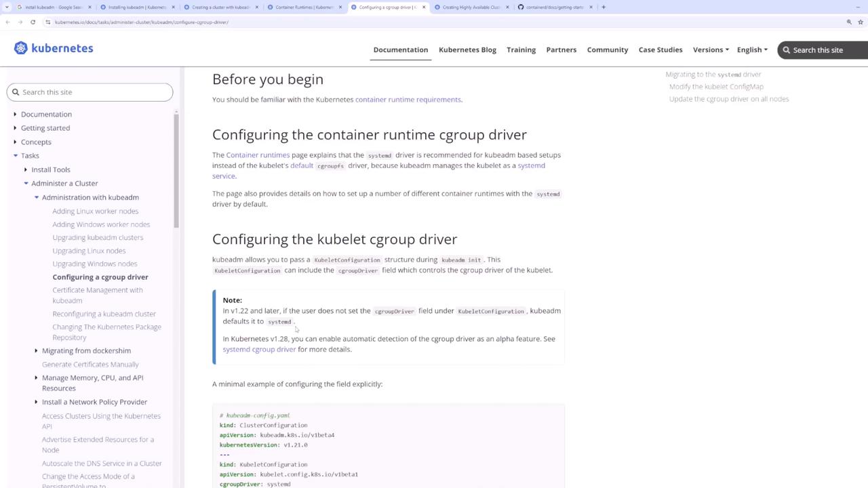
Task: Reload the page with browser refresh icon
Action: click(33, 22)
